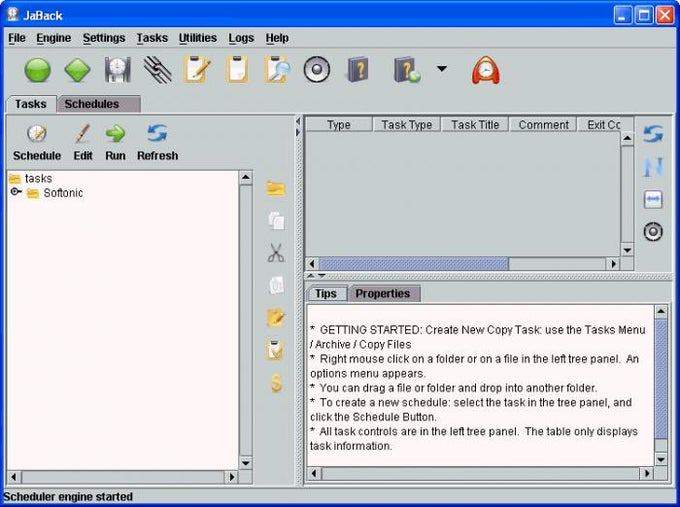
Task: Switch to the Properties tab
Action: click(383, 294)
